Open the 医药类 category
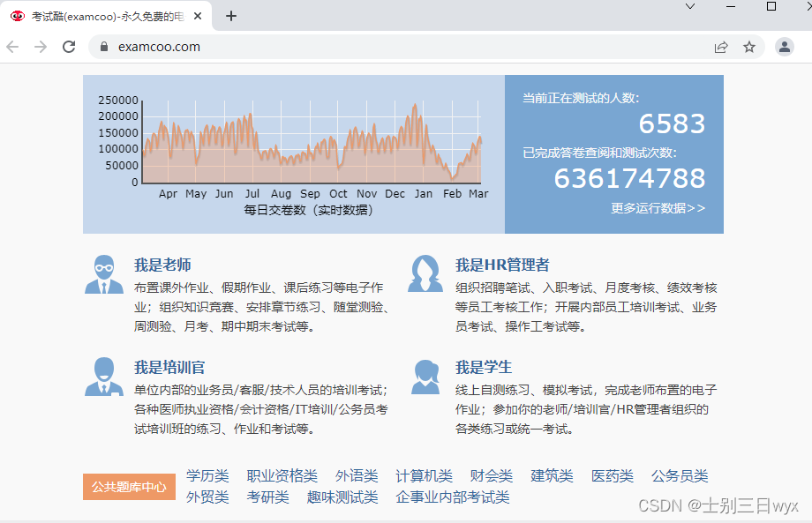The image size is (812, 523). click(x=613, y=475)
